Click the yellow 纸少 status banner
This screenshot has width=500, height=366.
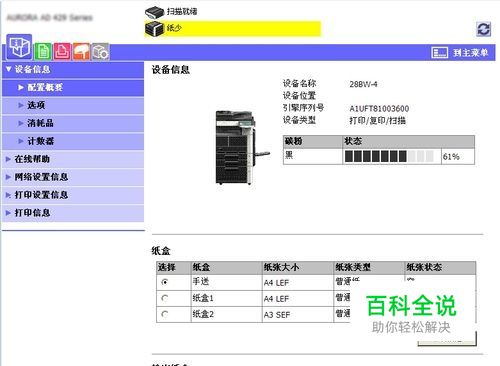pos(233,29)
